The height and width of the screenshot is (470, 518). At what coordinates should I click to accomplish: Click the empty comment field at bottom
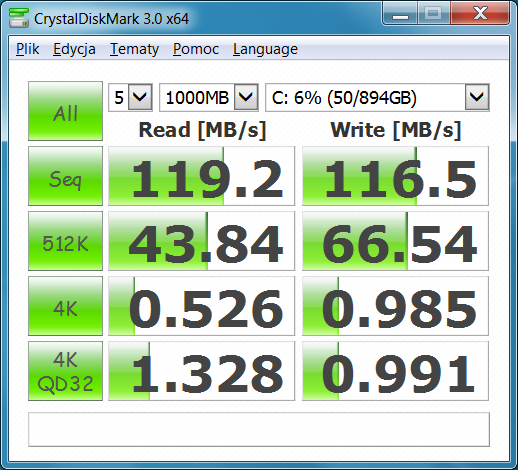259,430
